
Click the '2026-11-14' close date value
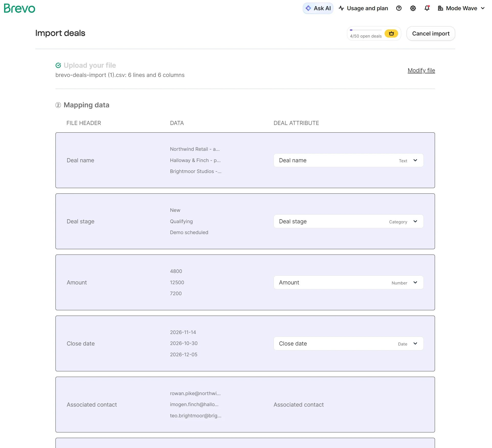pos(183,332)
